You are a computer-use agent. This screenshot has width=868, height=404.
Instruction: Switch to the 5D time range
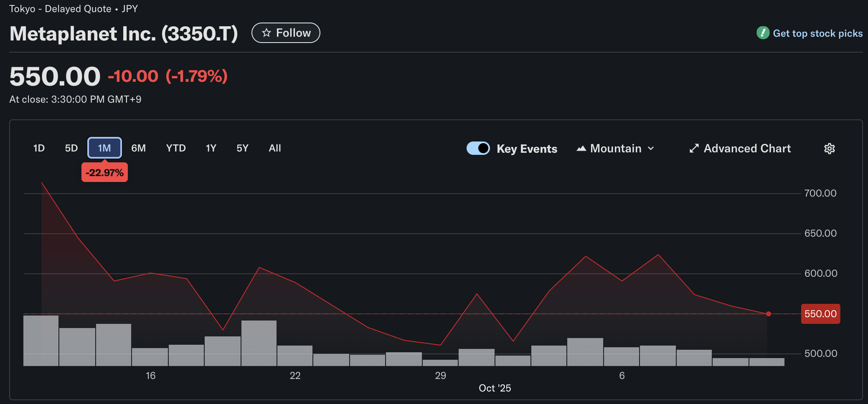(x=71, y=148)
